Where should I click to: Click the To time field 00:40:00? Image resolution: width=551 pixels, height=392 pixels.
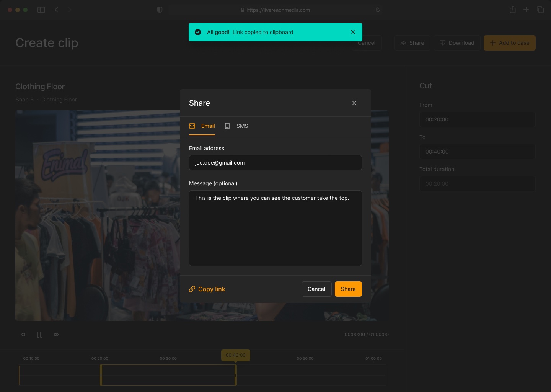click(x=478, y=152)
